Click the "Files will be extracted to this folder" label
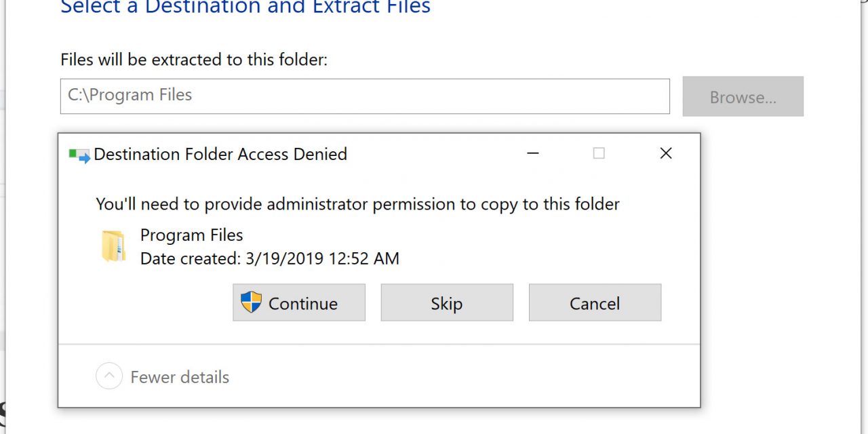868x434 pixels. [194, 60]
